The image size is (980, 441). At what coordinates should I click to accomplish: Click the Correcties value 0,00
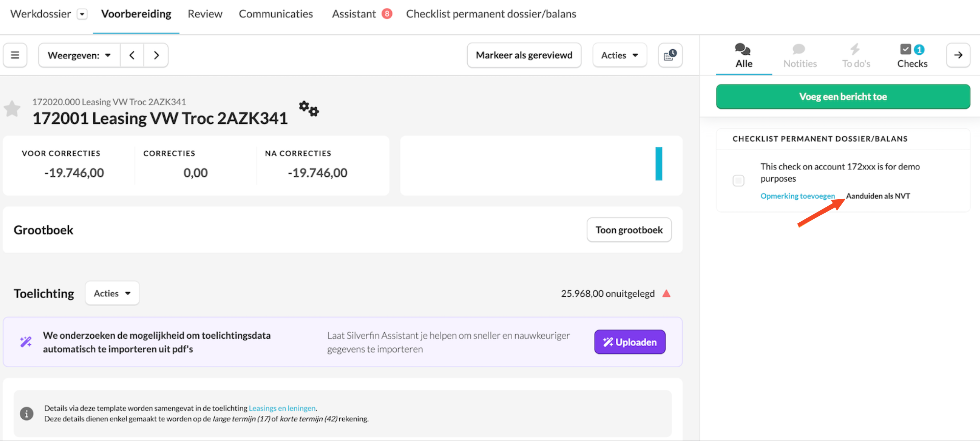tap(196, 173)
